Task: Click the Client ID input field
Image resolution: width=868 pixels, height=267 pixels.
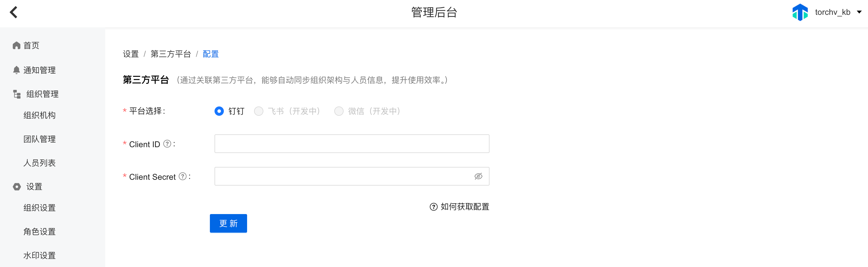Action: click(x=352, y=144)
